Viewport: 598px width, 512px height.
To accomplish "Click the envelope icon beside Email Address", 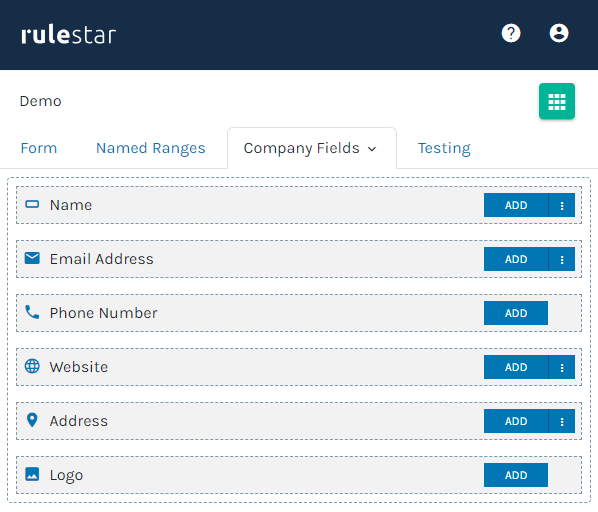I will (32, 258).
